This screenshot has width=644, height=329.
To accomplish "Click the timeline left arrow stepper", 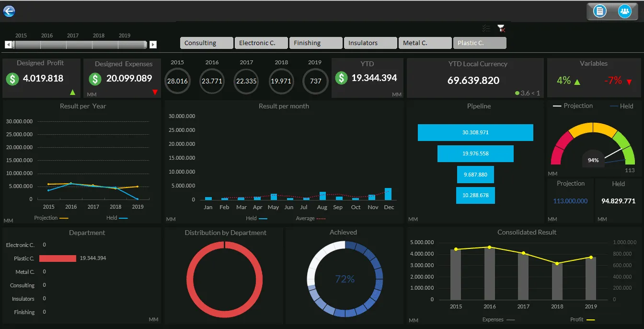I will click(x=8, y=45).
